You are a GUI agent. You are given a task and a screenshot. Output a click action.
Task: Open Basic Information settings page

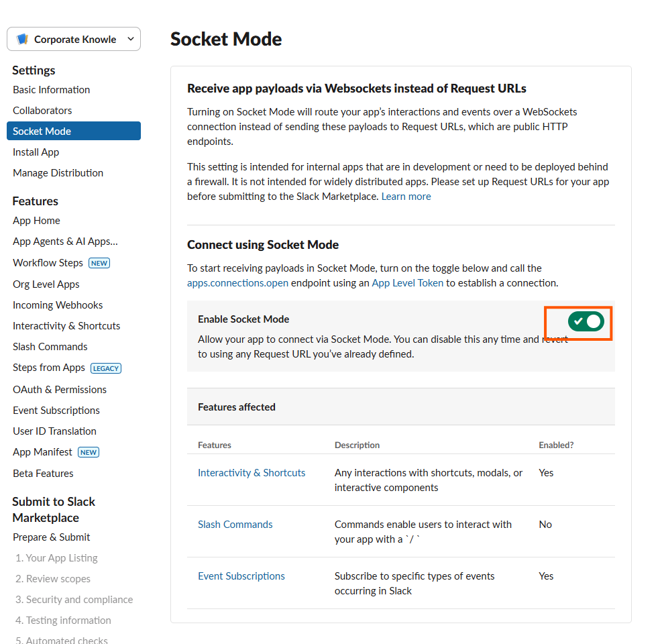point(51,90)
